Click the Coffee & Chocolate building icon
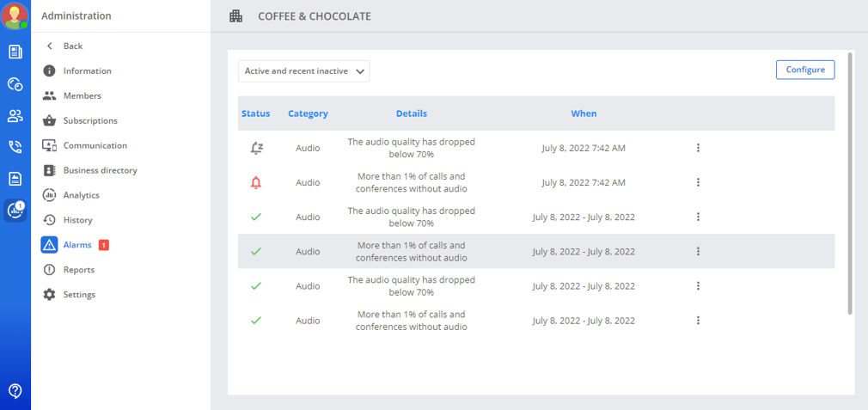868x410 pixels. click(x=235, y=16)
